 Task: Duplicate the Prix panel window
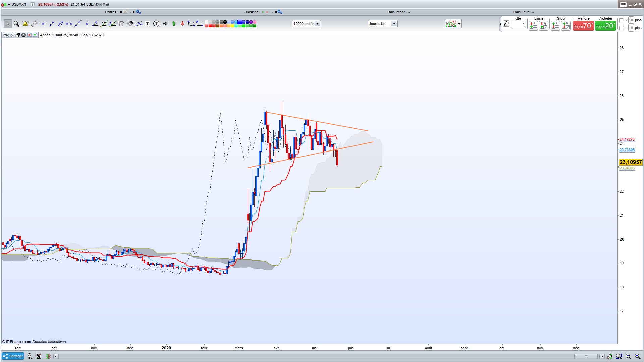tap(18, 35)
